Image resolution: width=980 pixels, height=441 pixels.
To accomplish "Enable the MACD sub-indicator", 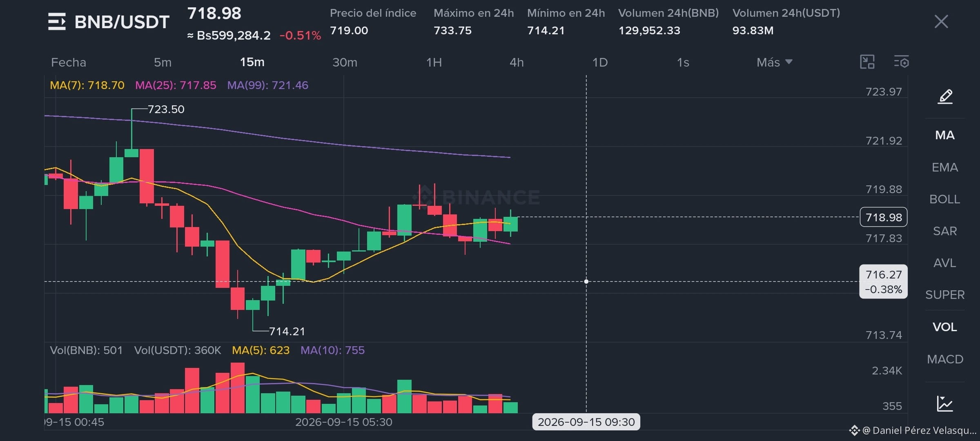I will click(x=945, y=359).
